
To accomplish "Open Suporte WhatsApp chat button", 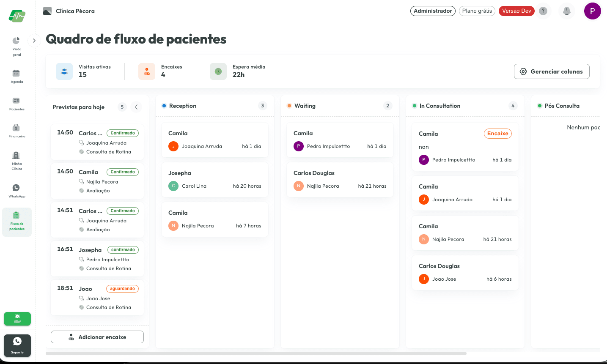I will tap(17, 345).
